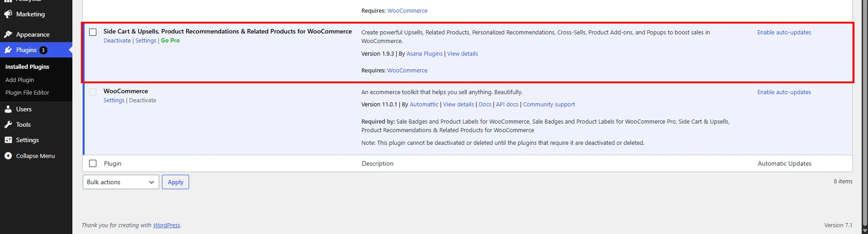Apply the selected bulk action
This screenshot has height=234, width=868.
tap(175, 182)
